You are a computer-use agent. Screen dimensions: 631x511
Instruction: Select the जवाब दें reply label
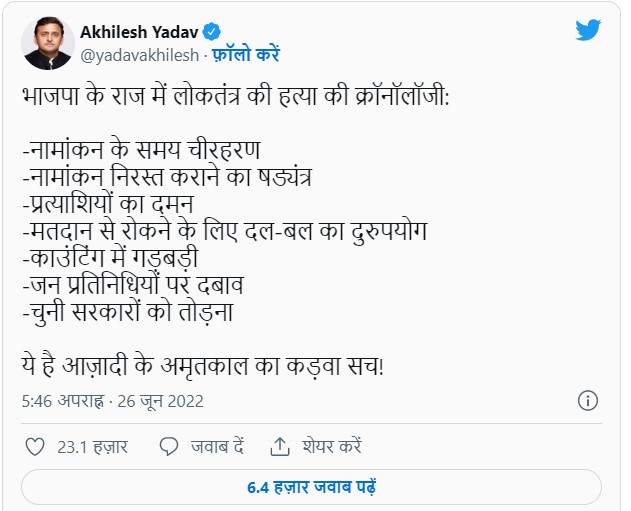coord(217,447)
